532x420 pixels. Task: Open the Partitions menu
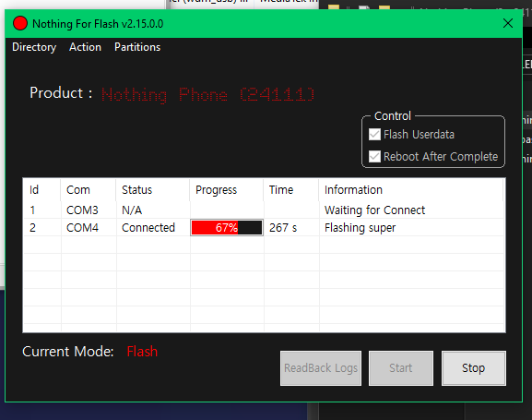[137, 47]
